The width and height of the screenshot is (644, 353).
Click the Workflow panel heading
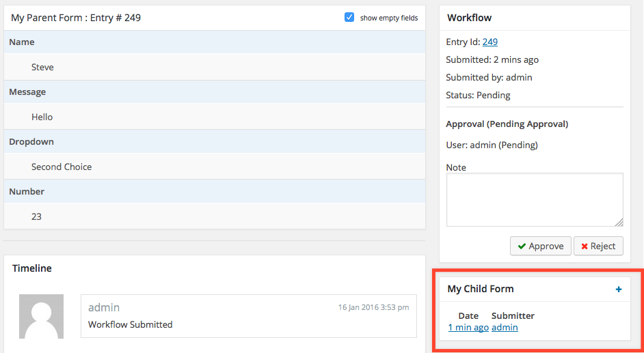(x=470, y=18)
